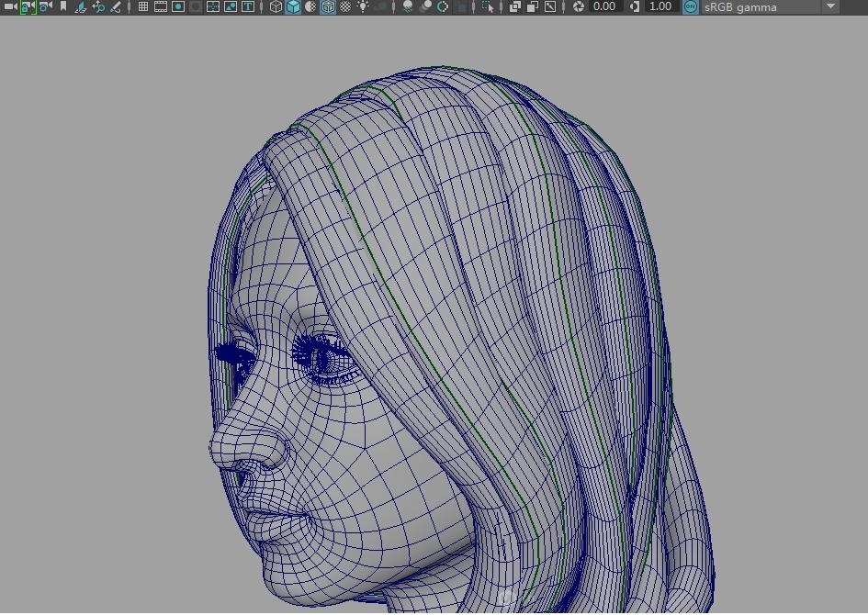
Task: Toggle Wireframe on Shaded icon
Action: click(x=328, y=6)
